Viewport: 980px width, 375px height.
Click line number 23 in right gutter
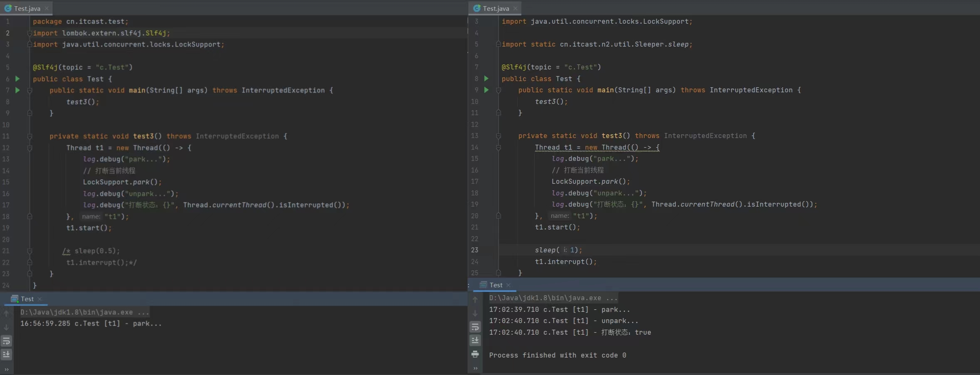pyautogui.click(x=475, y=250)
